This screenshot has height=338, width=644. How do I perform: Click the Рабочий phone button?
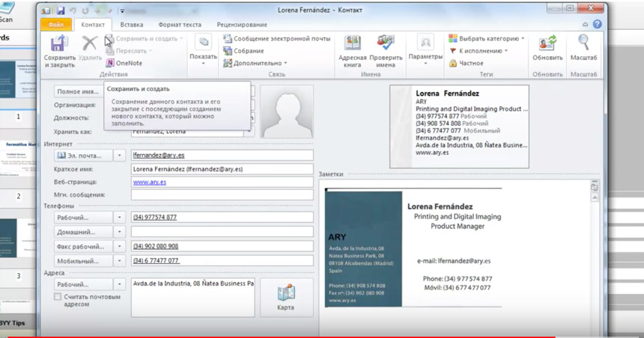pyautogui.click(x=83, y=218)
